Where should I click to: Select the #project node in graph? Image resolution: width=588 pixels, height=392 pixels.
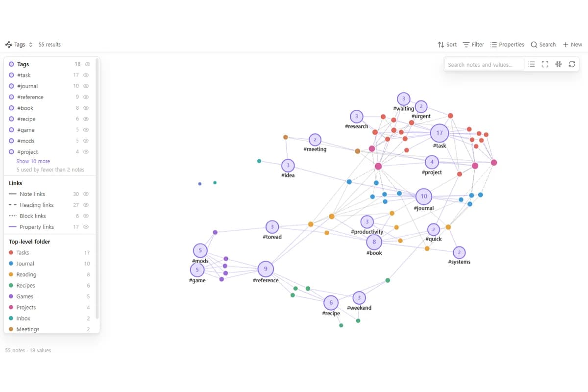(x=432, y=161)
